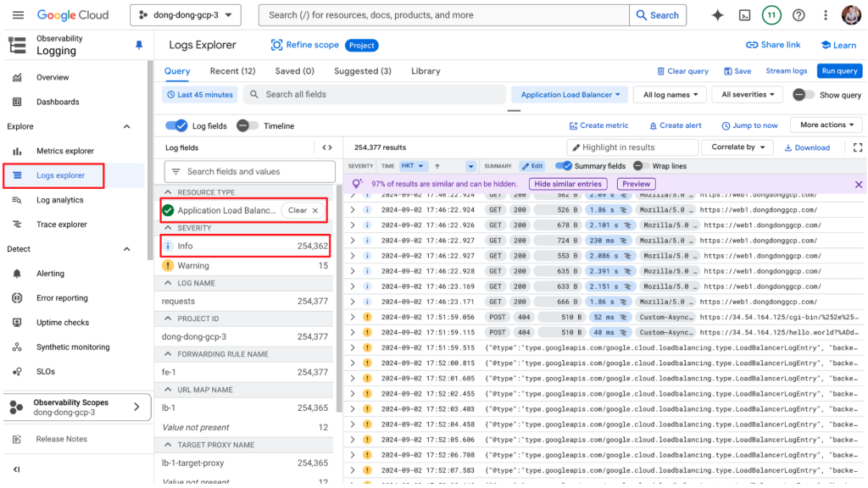This screenshot has width=868, height=488.
Task: Toggle Summary fields switch
Action: (x=564, y=165)
